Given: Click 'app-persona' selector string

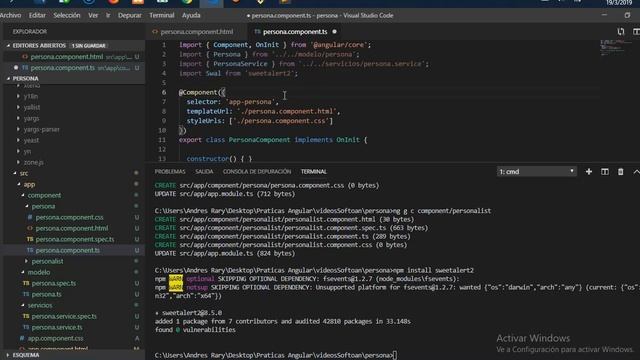Looking at the screenshot, I should [x=251, y=102].
